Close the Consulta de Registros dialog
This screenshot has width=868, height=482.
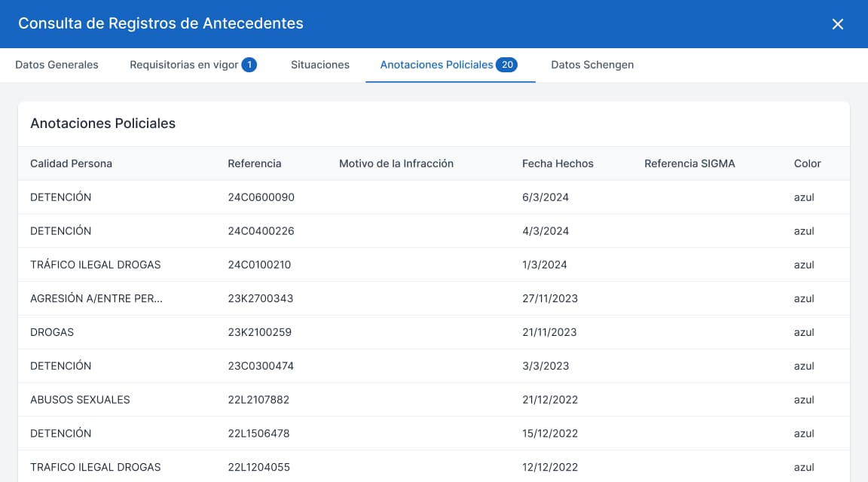838,24
